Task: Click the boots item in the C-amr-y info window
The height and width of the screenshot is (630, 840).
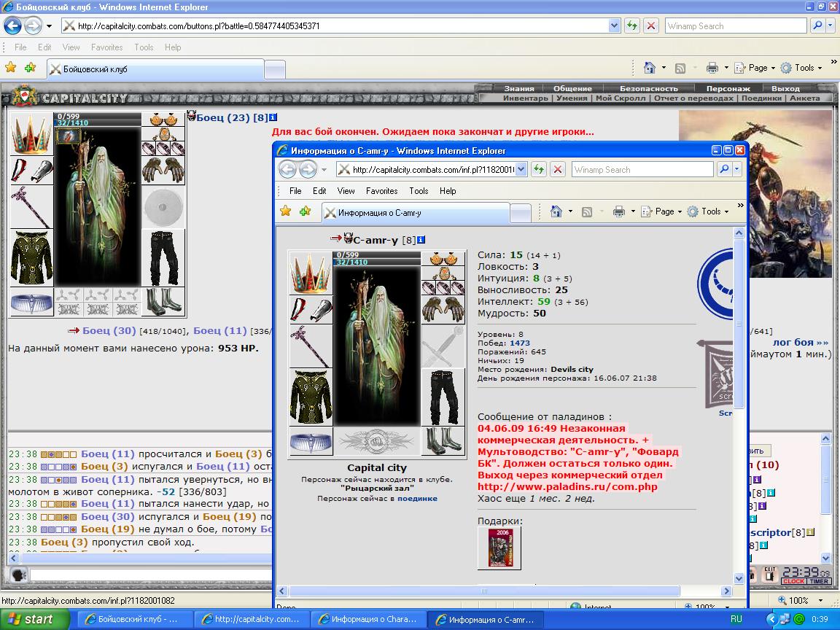Action: point(443,441)
